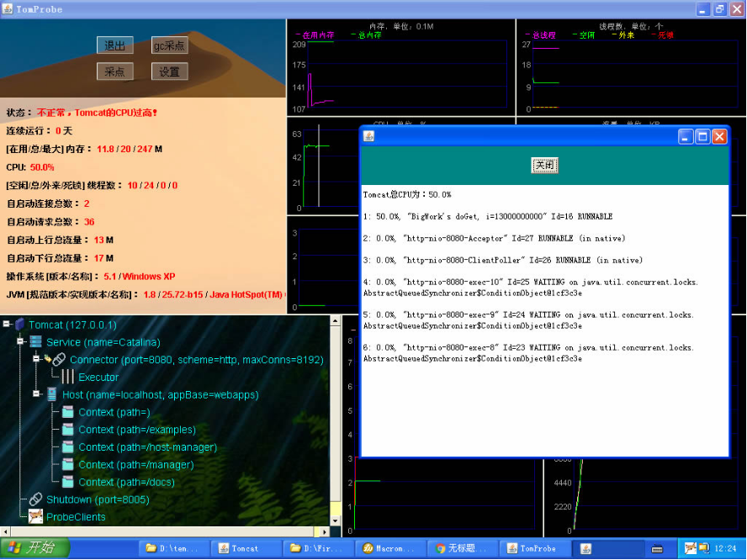Click the status line 不正常，Tomcat的CPU过高
The height and width of the screenshot is (560, 747).
tap(97, 113)
